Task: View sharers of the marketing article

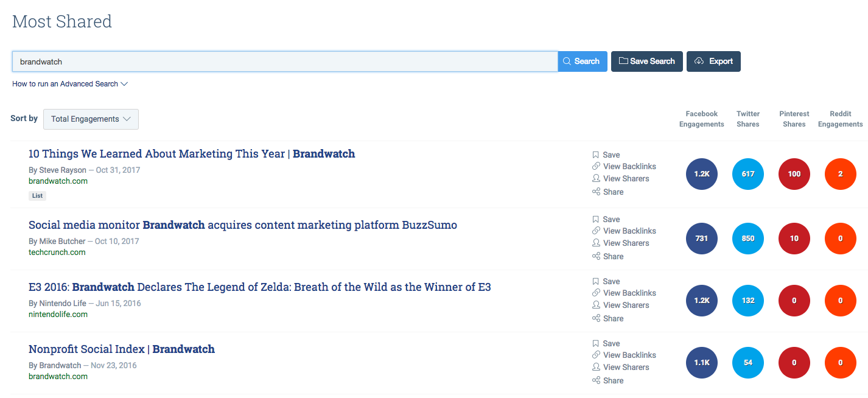Action: 625,178
